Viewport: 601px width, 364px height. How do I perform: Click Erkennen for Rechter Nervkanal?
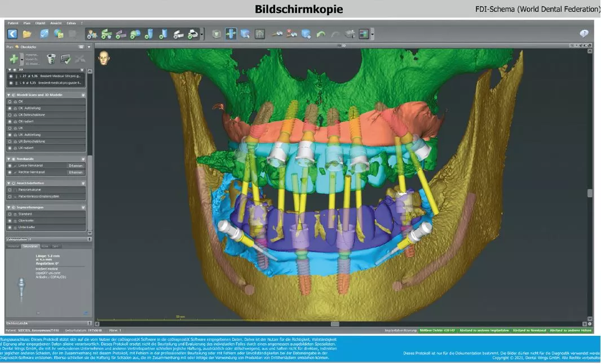pos(76,172)
